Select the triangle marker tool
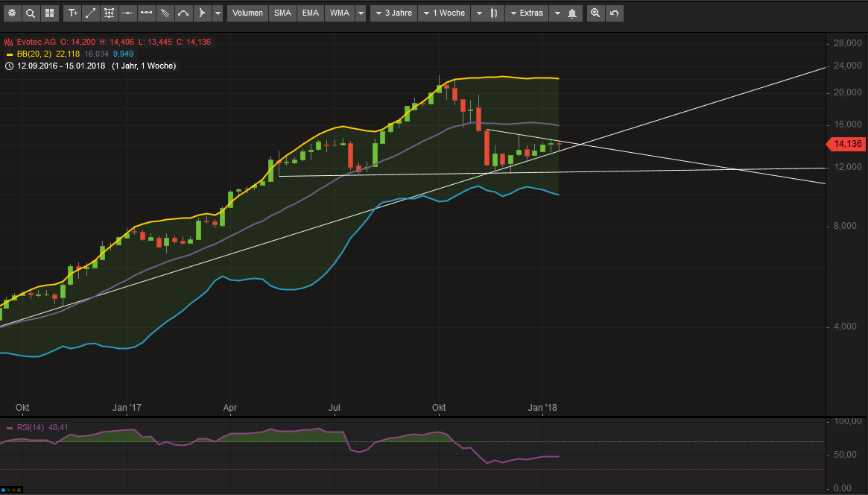Viewport: 868px width, 495px height. pos(202,13)
